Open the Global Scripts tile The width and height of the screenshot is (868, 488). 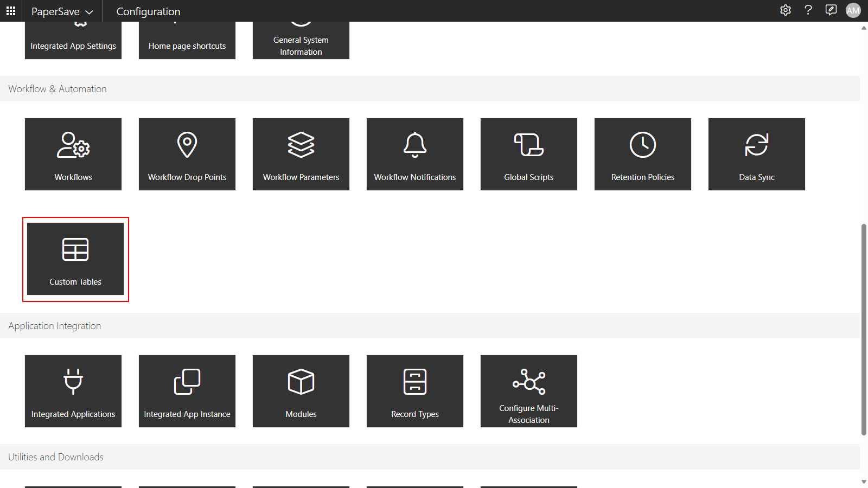[x=529, y=154]
